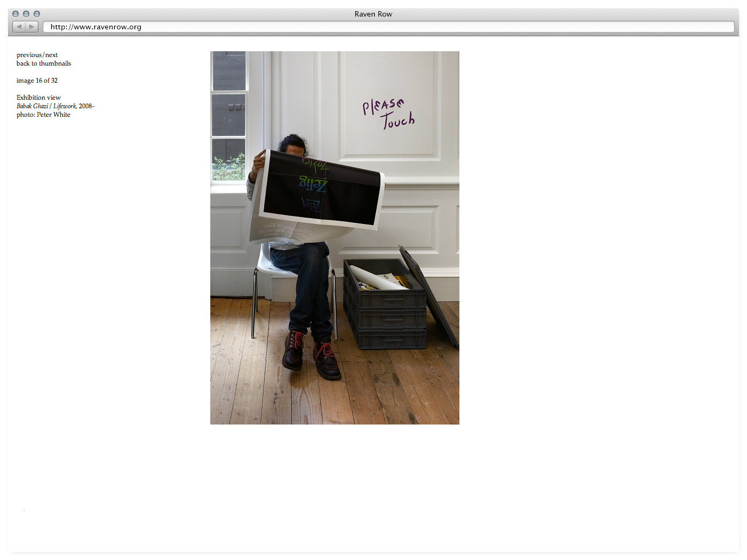Click the 'image 16 of 32' counter
747x560 pixels.
point(37,81)
